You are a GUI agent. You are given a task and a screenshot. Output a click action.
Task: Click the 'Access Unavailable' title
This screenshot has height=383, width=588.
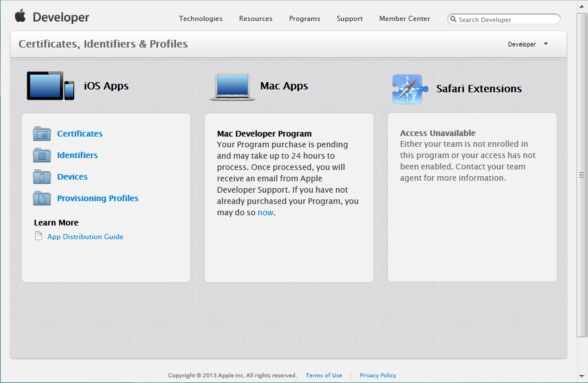438,133
